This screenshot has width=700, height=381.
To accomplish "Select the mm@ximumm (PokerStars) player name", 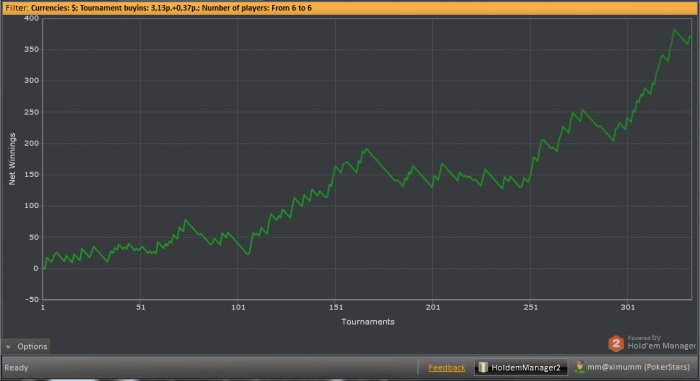I will click(638, 367).
